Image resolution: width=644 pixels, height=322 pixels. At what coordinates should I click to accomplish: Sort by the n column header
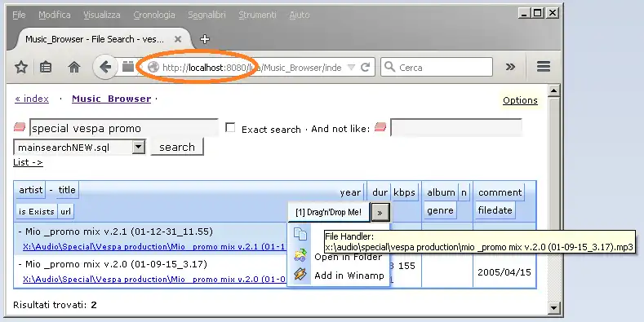[464, 192]
